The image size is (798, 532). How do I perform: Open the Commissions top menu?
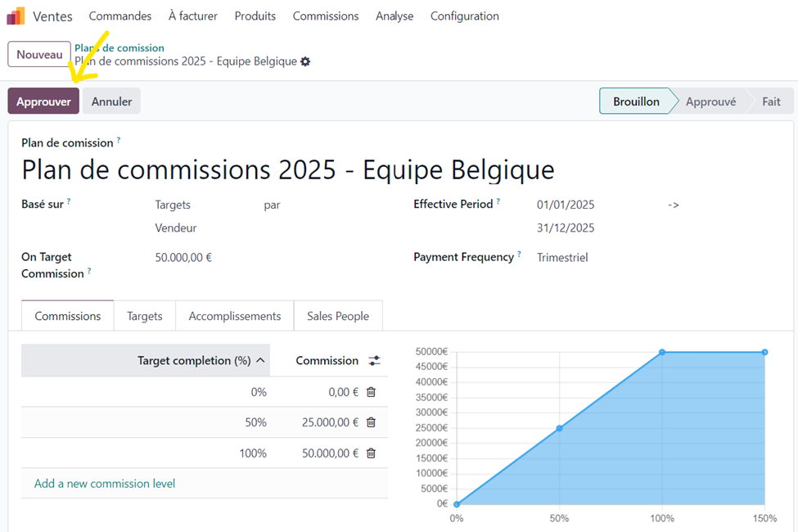click(326, 16)
